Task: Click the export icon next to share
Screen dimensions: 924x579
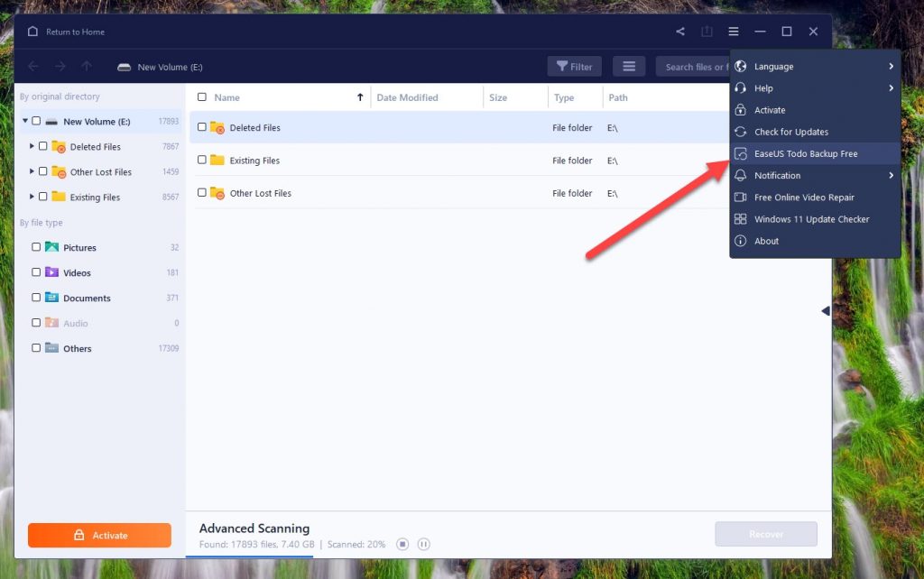Action: pyautogui.click(x=707, y=31)
